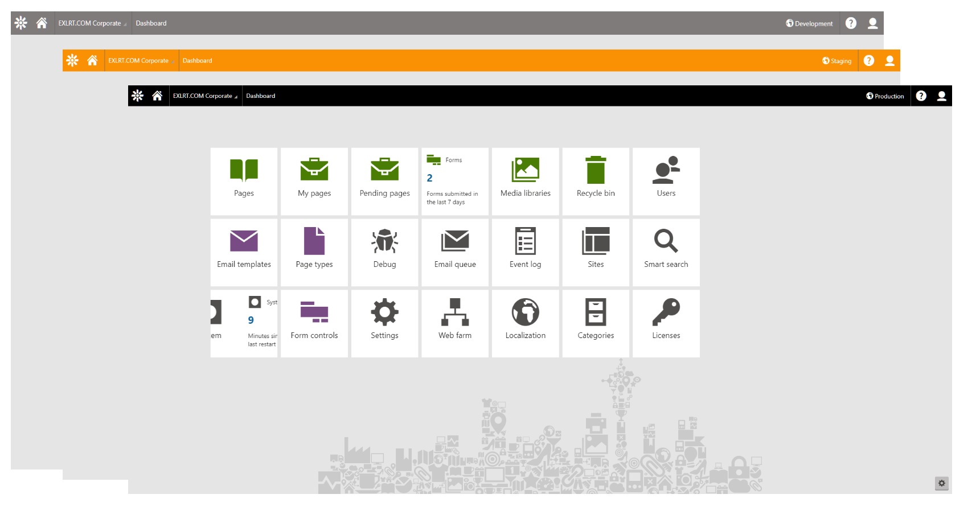Select Dashboard tab in the orange Staging bar
The height and width of the screenshot is (523, 980).
[197, 60]
